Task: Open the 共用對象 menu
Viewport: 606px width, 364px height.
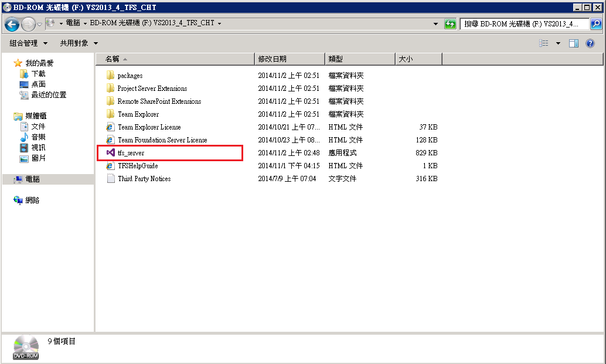Action: pos(79,43)
